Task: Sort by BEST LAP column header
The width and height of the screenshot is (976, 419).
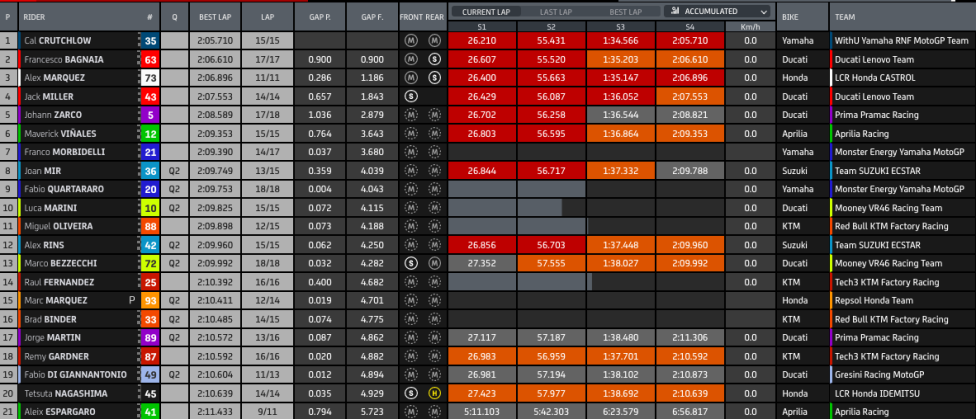Action: pos(215,17)
